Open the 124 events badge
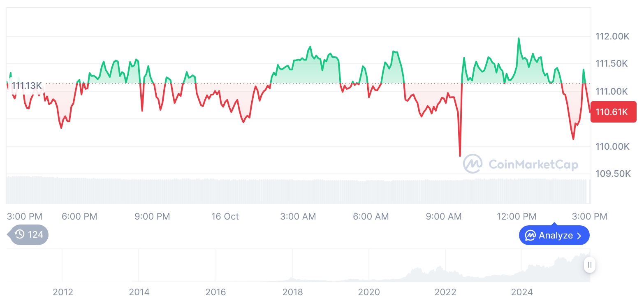Viewport: 644px width, 301px height. [29, 235]
